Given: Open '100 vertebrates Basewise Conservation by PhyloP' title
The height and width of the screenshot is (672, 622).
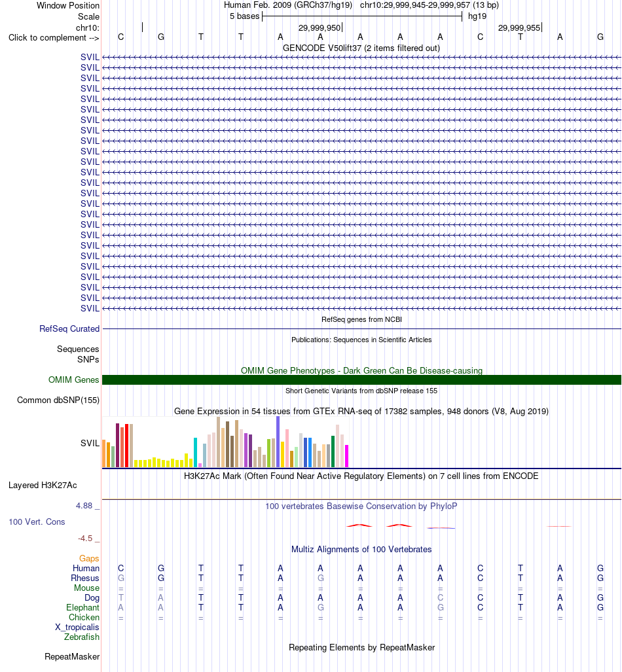Looking at the screenshot, I should [x=361, y=506].
